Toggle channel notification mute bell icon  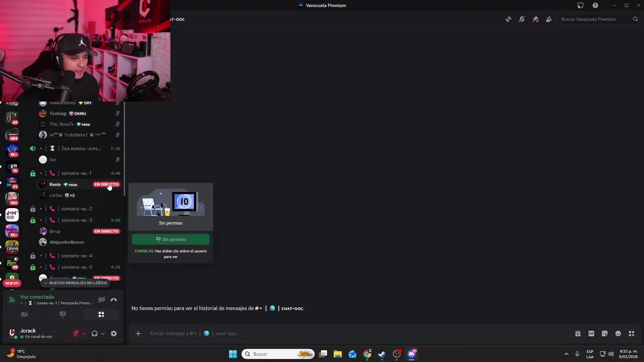(x=522, y=19)
